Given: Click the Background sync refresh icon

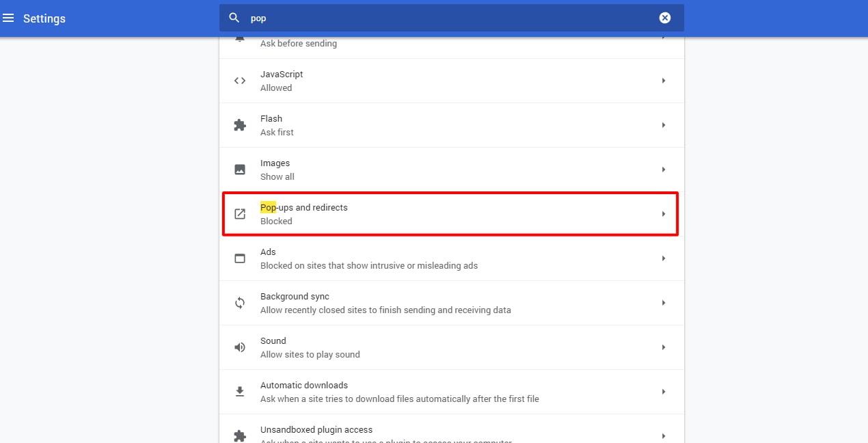Looking at the screenshot, I should click(240, 302).
